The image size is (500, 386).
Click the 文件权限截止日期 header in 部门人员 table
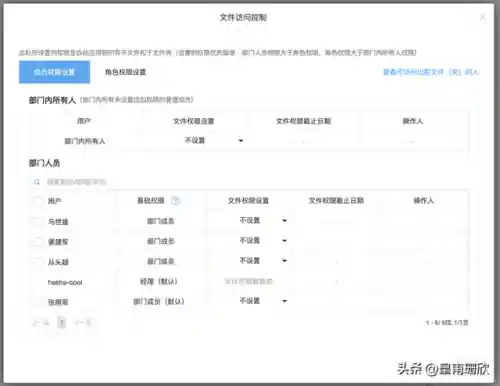tap(336, 200)
